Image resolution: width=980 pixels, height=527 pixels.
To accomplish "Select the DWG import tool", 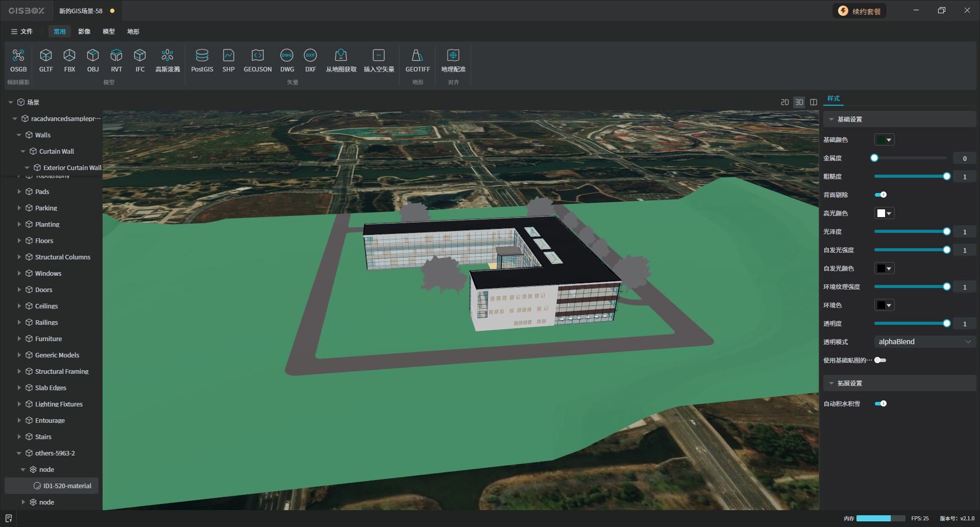I will 287,56.
